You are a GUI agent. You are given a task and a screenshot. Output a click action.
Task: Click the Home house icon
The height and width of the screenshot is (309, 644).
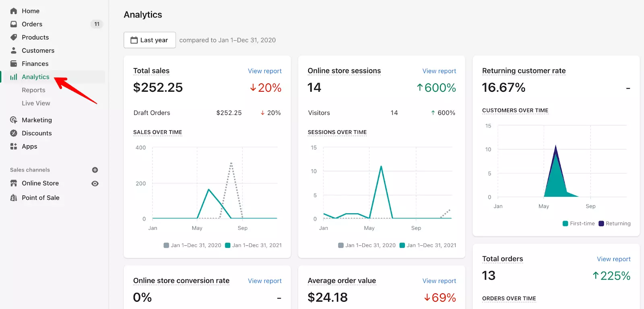click(x=14, y=11)
